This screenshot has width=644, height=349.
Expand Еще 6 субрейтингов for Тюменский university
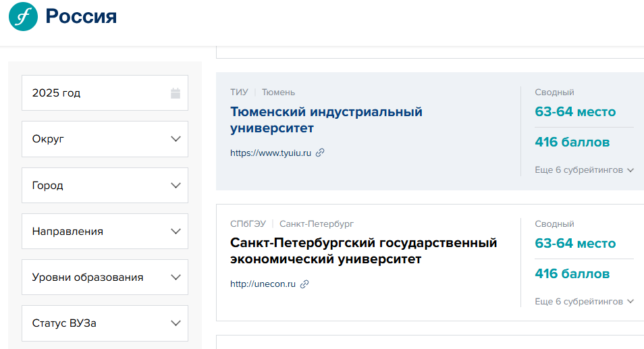pyautogui.click(x=584, y=170)
